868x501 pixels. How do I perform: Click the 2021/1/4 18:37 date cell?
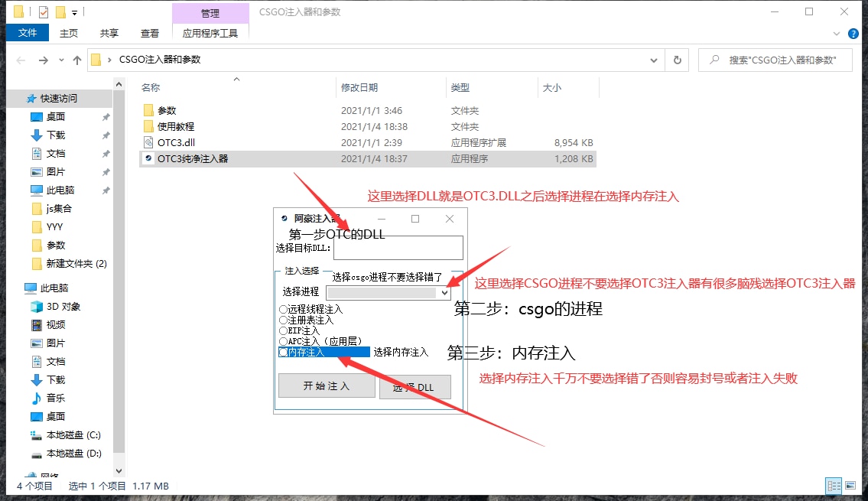coord(374,159)
